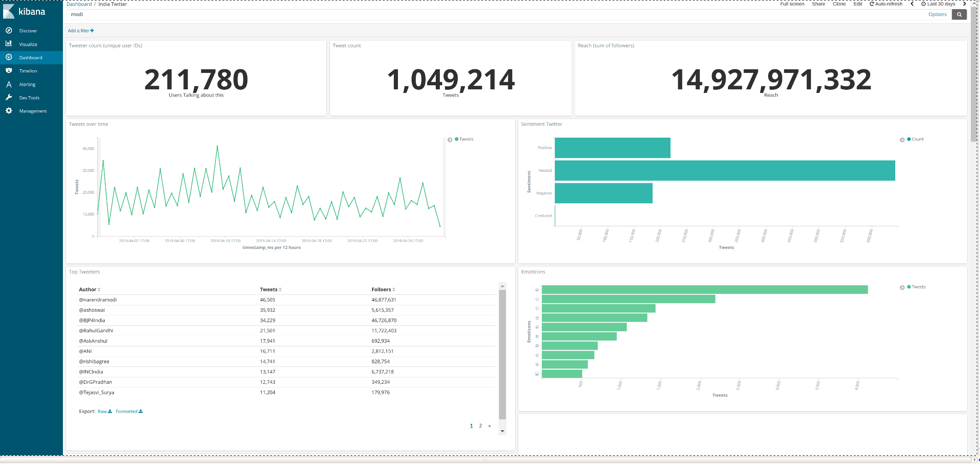The width and height of the screenshot is (980, 464).
Task: Toggle the Tweets series in the Tweets over time legend
Action: pyautogui.click(x=466, y=139)
